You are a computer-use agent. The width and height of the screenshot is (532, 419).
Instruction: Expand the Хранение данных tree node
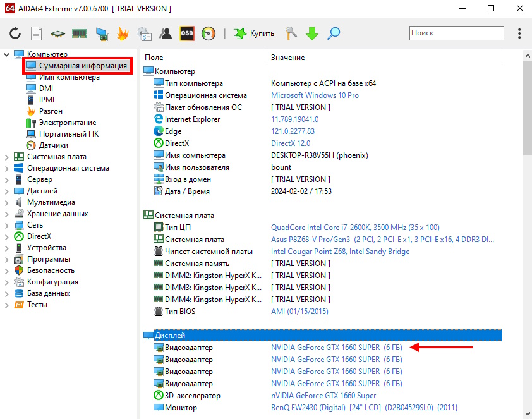tap(6, 214)
